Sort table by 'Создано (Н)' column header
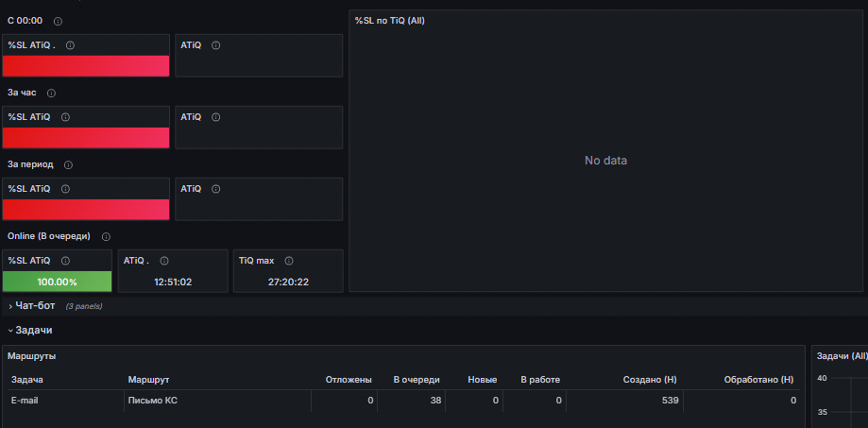 coord(650,380)
